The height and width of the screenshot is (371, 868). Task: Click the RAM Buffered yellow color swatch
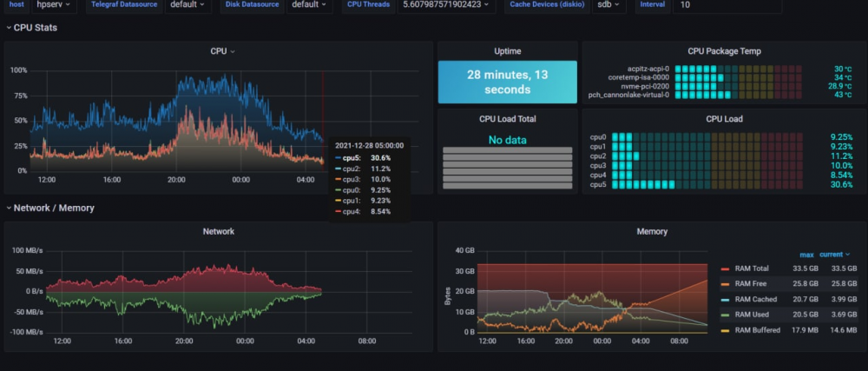(x=725, y=330)
